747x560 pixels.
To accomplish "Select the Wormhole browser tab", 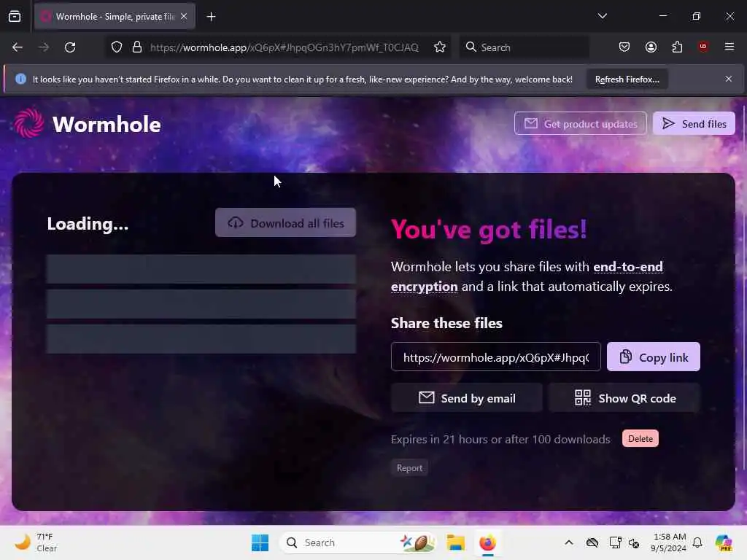I will coord(115,17).
